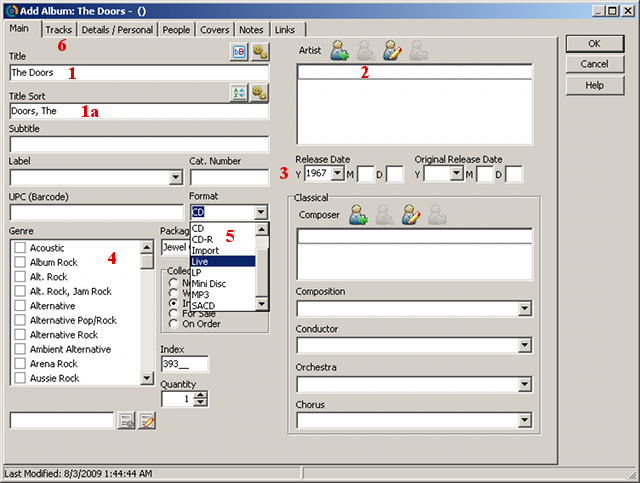Screen dimensions: 640x483
Task: Check the Album Rock genre checkbox
Action: 20,262
